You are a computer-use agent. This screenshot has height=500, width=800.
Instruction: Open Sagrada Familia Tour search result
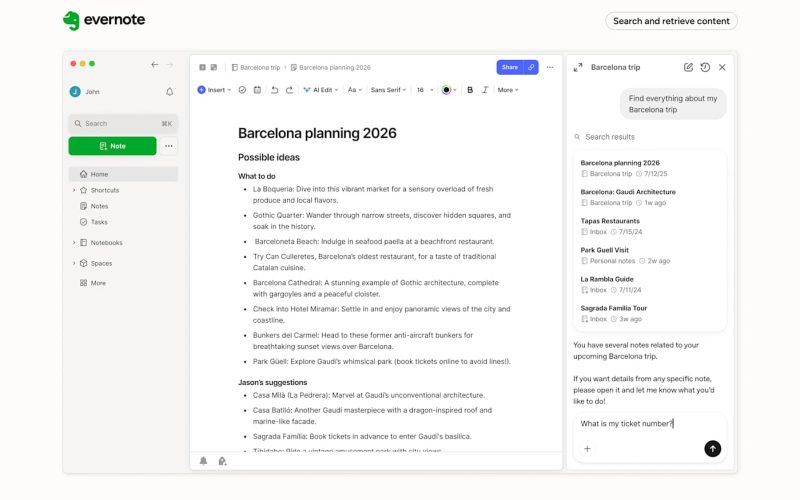click(649, 313)
